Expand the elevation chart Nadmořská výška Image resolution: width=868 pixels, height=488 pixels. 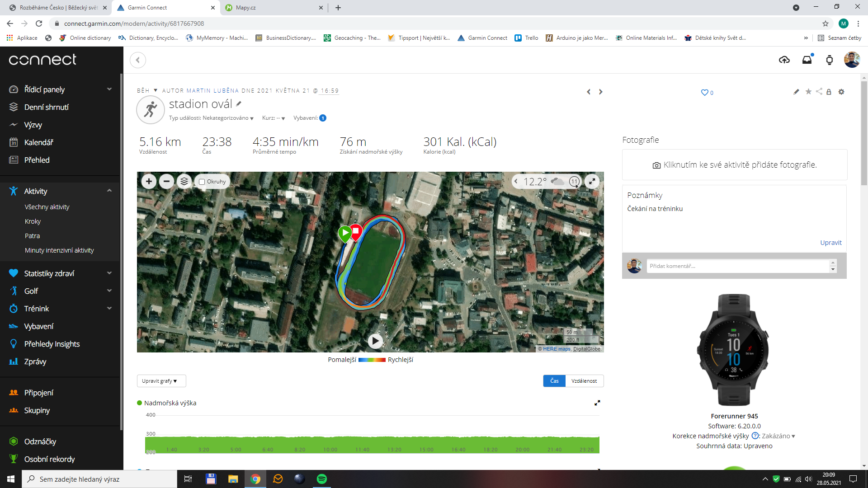pos(597,403)
